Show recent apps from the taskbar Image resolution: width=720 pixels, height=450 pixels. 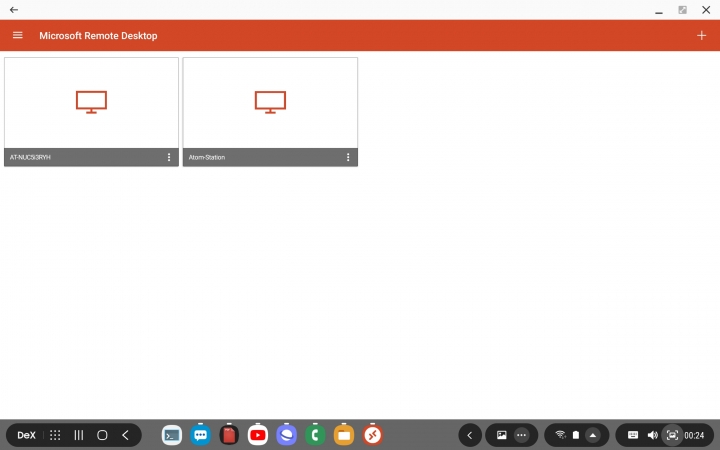[79, 435]
